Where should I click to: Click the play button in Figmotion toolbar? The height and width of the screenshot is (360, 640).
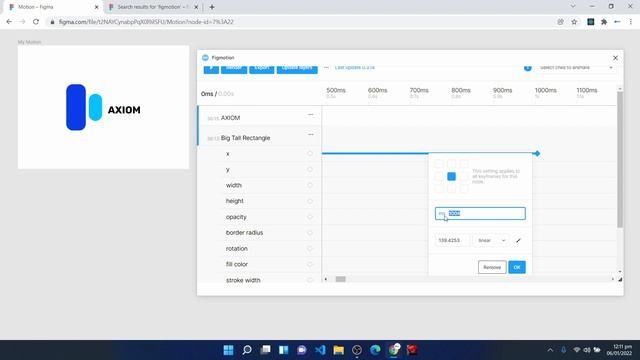click(x=211, y=69)
